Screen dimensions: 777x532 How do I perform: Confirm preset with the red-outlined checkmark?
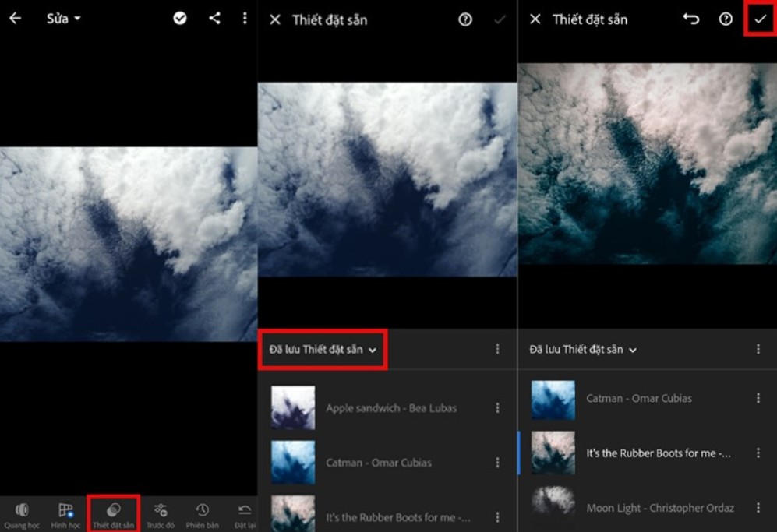tap(760, 19)
